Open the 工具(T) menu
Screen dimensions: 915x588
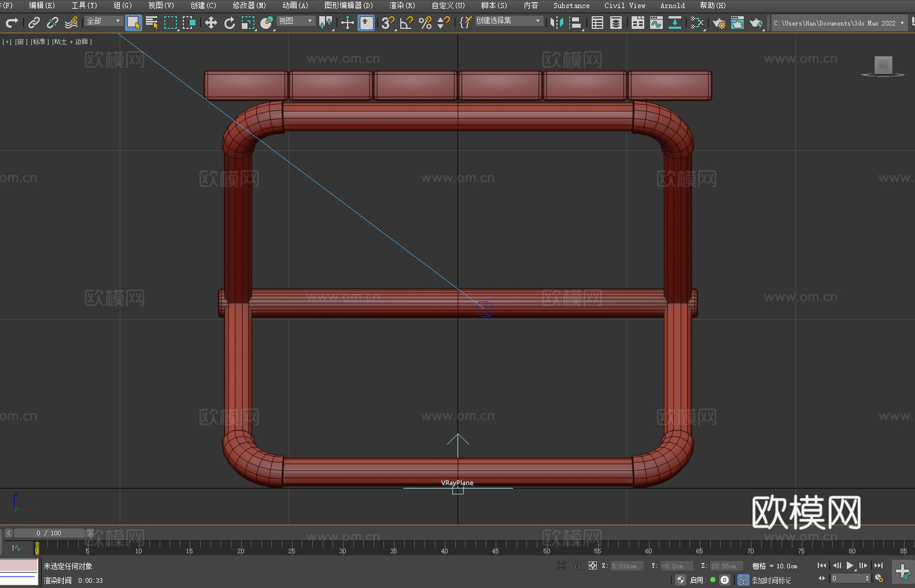tap(84, 5)
